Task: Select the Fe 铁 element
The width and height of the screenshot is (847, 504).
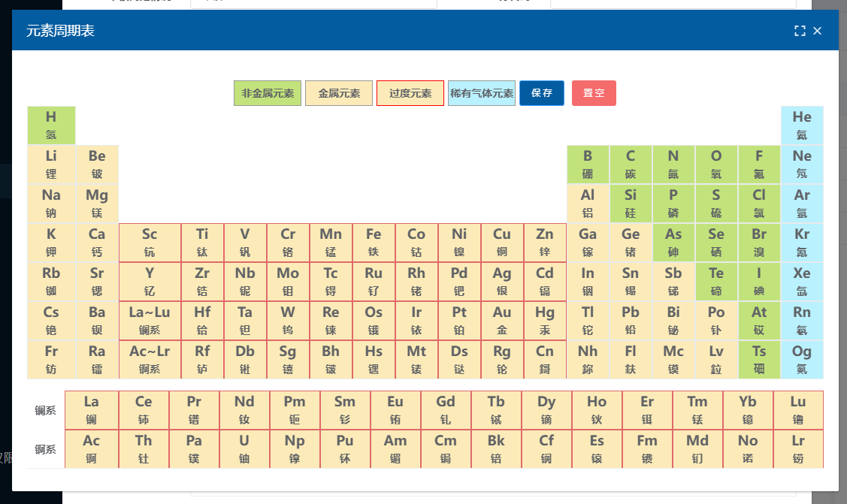Action: pyautogui.click(x=374, y=243)
